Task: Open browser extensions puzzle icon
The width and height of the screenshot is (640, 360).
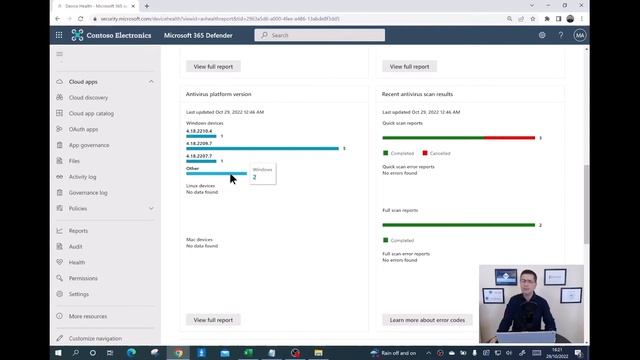Action: 547,19
